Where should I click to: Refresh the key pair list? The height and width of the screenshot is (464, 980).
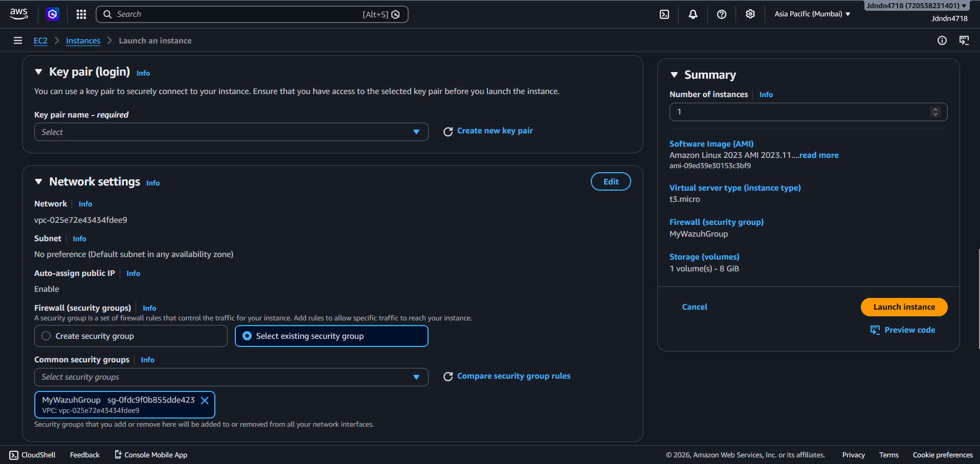click(448, 131)
